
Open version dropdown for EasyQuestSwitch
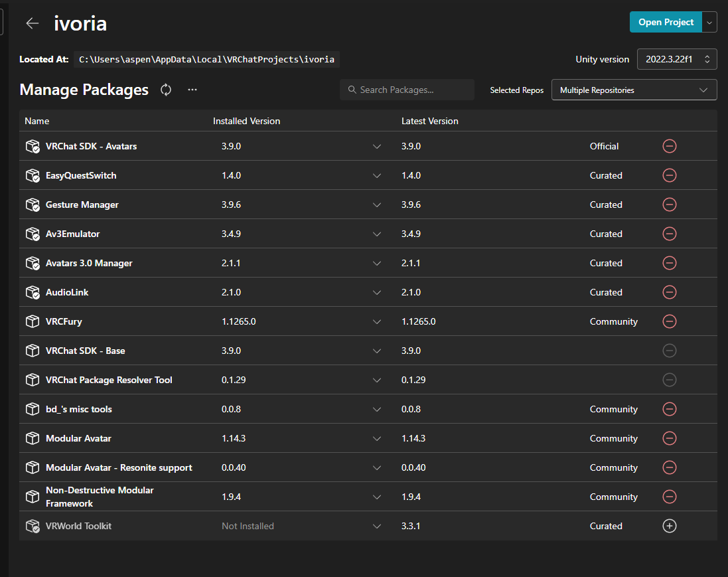click(x=376, y=175)
